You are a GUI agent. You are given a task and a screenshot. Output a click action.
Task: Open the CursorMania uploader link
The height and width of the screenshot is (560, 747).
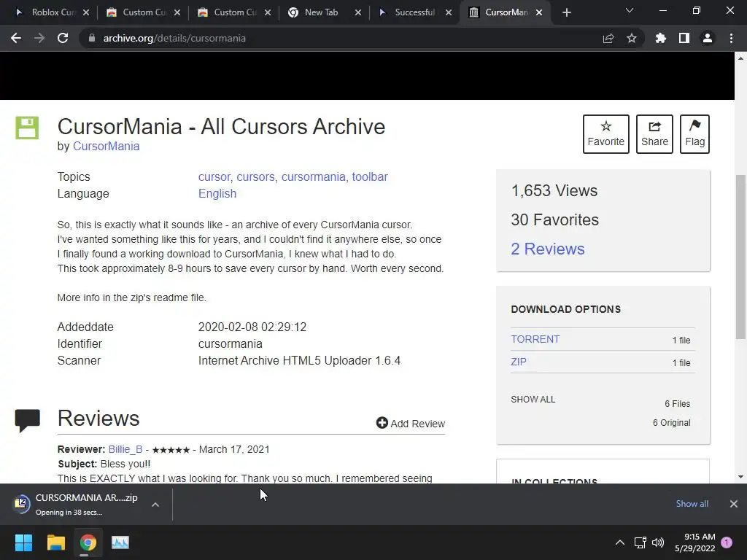[106, 146]
